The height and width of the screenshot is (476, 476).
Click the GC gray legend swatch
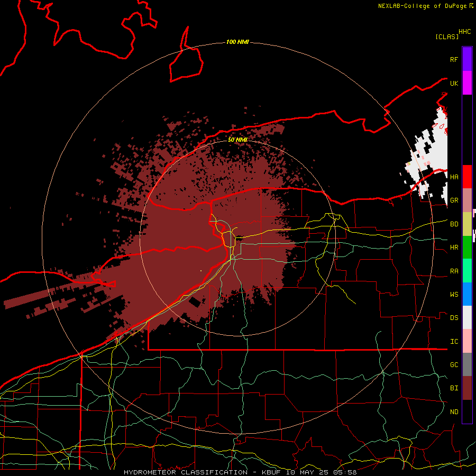coord(467,364)
